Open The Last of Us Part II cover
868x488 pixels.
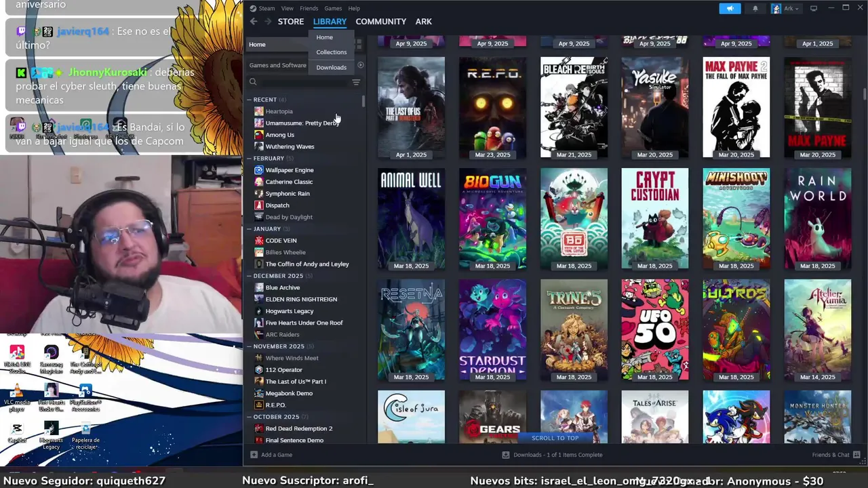tap(412, 107)
